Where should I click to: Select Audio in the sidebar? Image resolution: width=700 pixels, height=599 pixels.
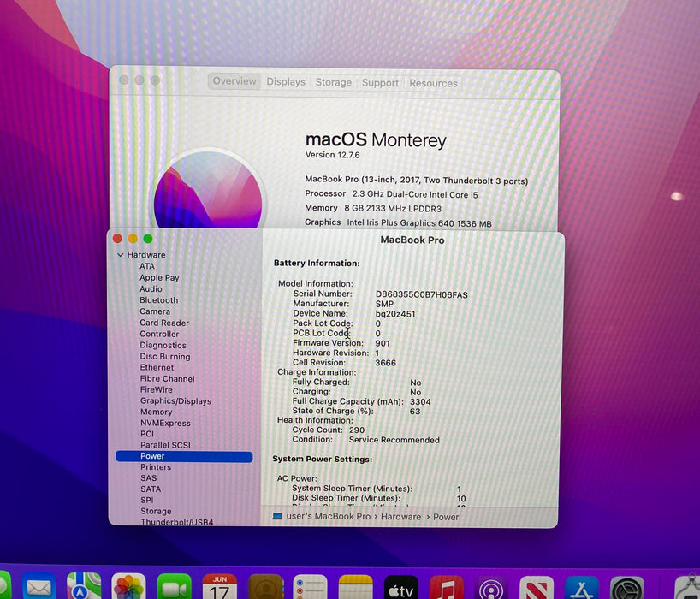click(x=151, y=288)
